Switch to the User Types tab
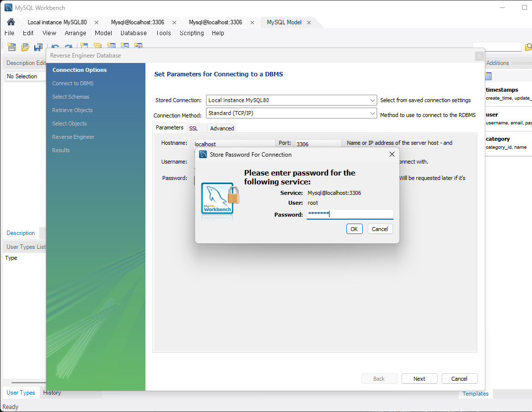 [21, 393]
